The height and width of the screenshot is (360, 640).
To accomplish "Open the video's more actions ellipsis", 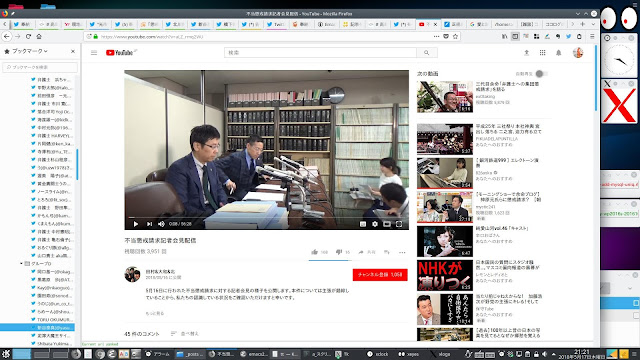I will coord(402,252).
